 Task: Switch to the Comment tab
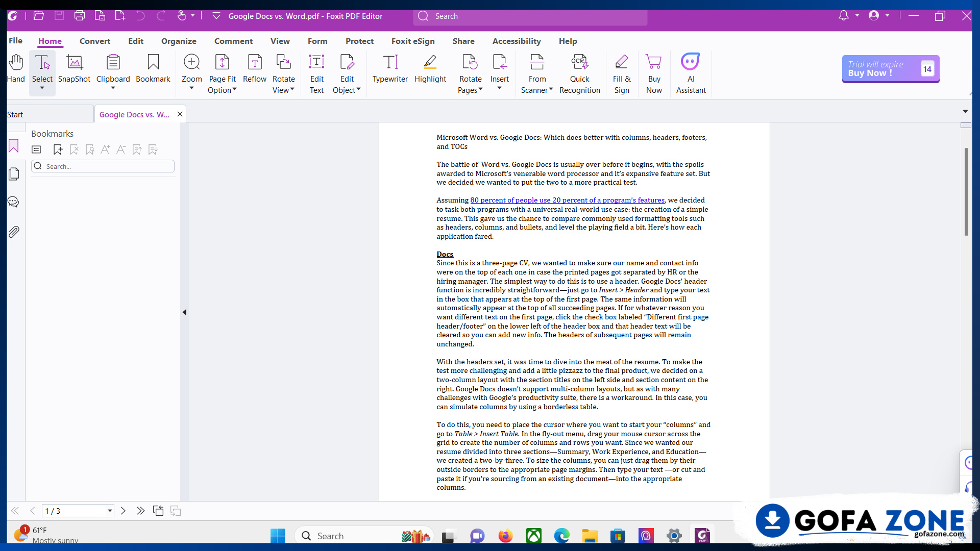pyautogui.click(x=233, y=41)
